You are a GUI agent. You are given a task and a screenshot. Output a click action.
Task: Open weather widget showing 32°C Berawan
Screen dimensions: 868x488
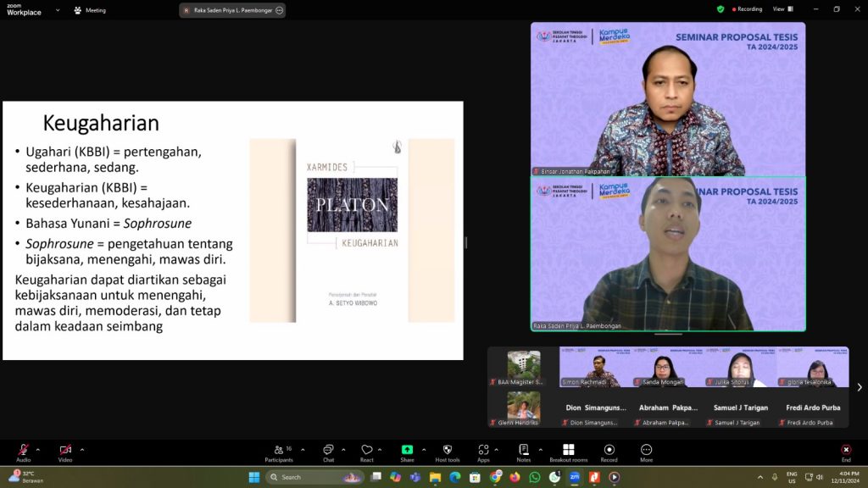[x=25, y=477]
